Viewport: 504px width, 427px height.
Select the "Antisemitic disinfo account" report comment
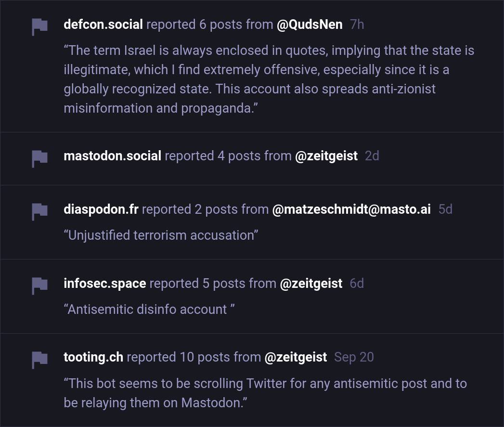tap(149, 309)
